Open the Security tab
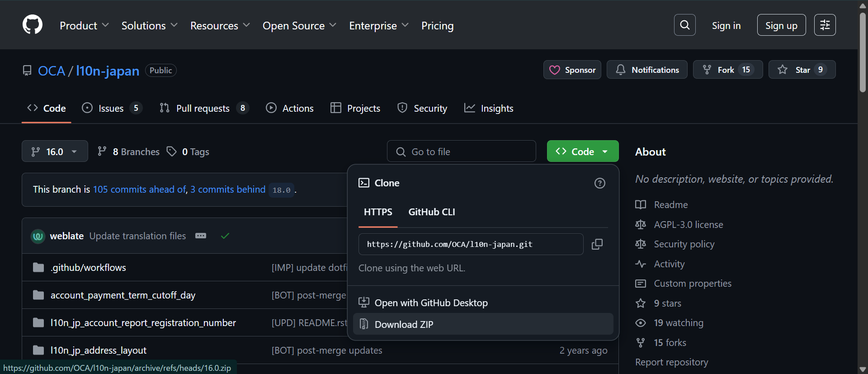 click(x=422, y=109)
